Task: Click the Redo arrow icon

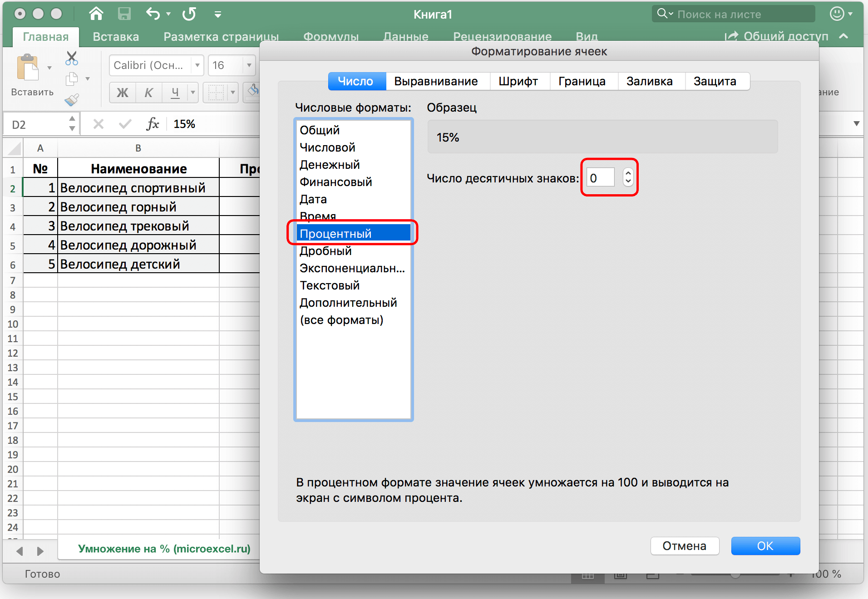Action: pos(189,14)
